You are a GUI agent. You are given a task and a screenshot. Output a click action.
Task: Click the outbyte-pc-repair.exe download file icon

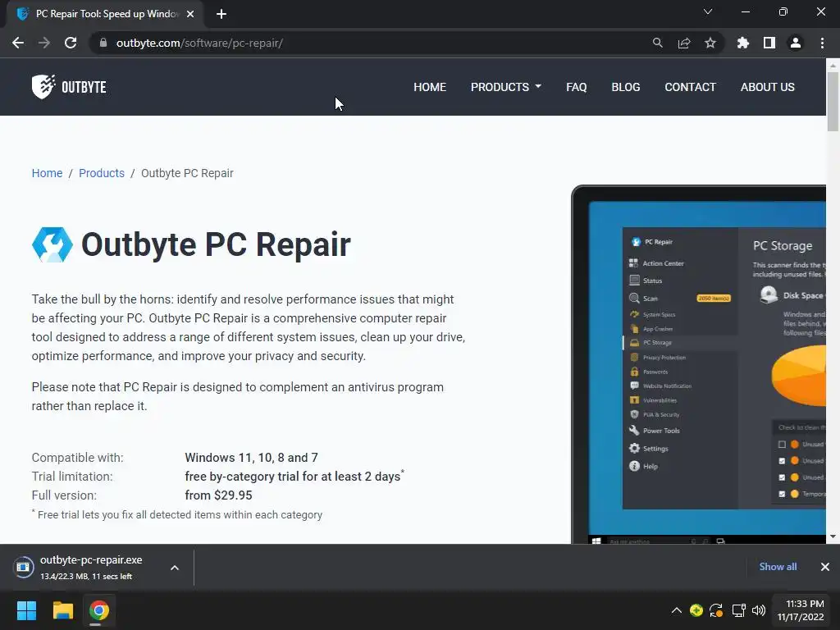click(24, 567)
